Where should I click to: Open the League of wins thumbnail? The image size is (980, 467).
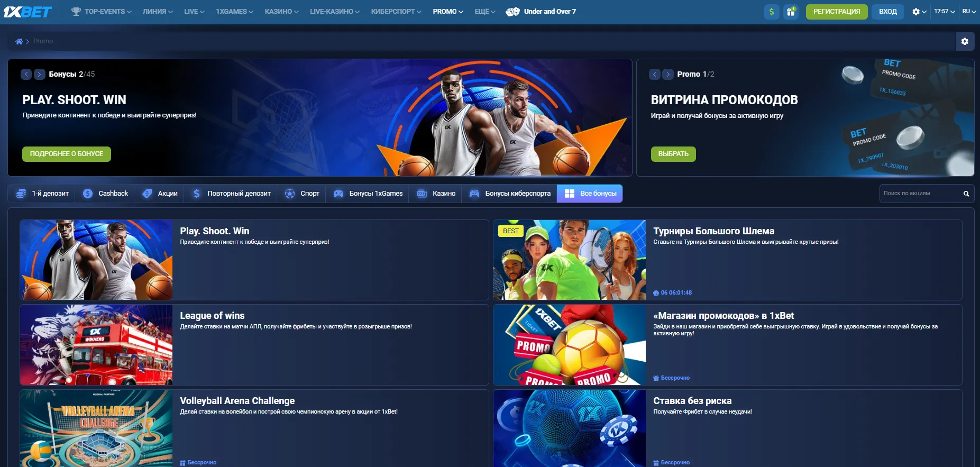click(x=96, y=345)
